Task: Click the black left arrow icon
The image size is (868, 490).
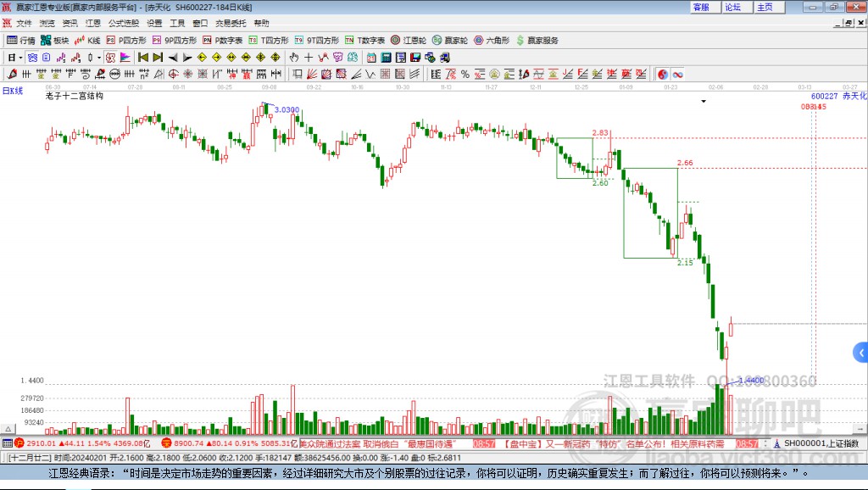Action: click(x=173, y=58)
